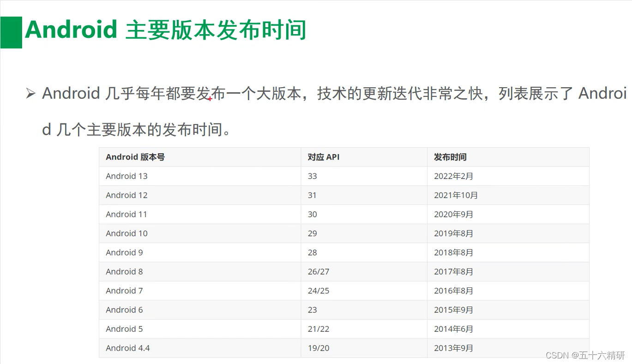Viewport: 632px width, 364px height.
Task: Select the "Android 版本号" column header
Action: pos(199,157)
